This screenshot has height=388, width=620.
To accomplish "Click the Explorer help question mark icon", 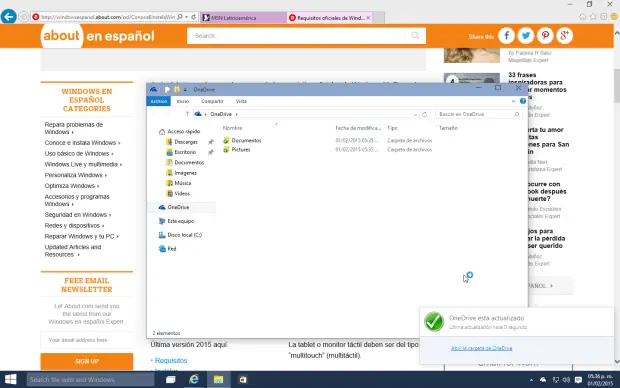I will 523,101.
